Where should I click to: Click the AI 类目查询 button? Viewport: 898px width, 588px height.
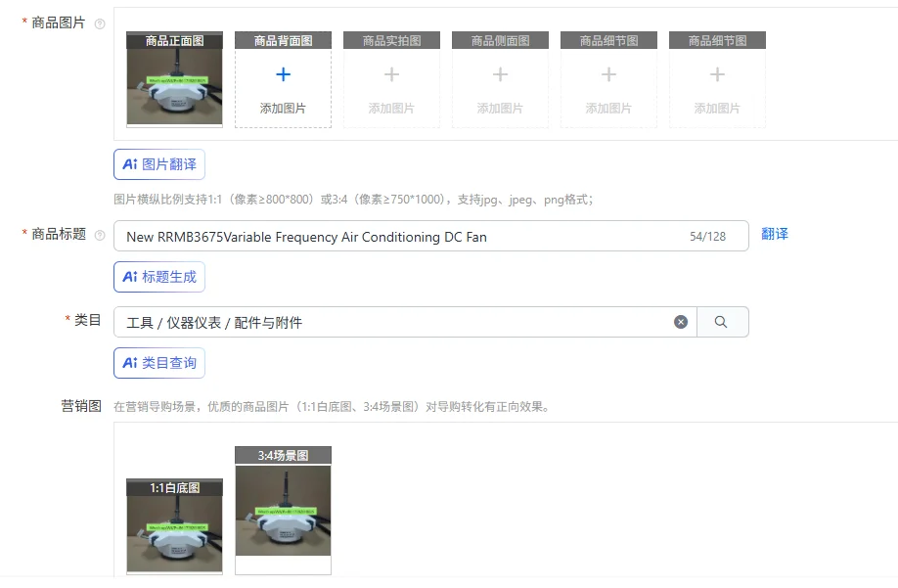(159, 362)
